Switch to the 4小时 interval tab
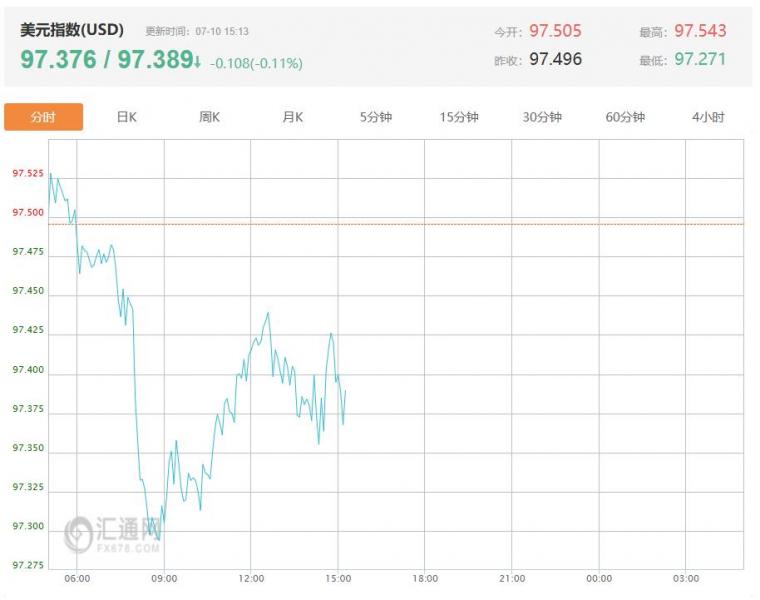 tap(708, 117)
